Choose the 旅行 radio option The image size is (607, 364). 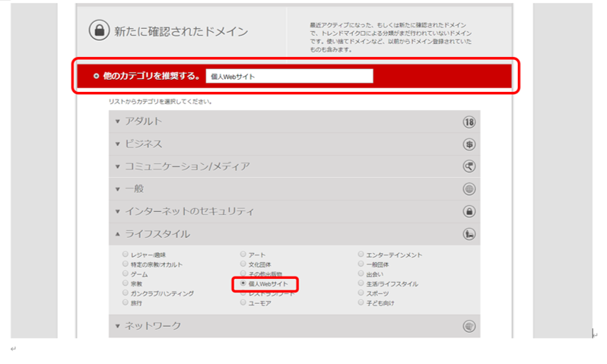(x=126, y=302)
